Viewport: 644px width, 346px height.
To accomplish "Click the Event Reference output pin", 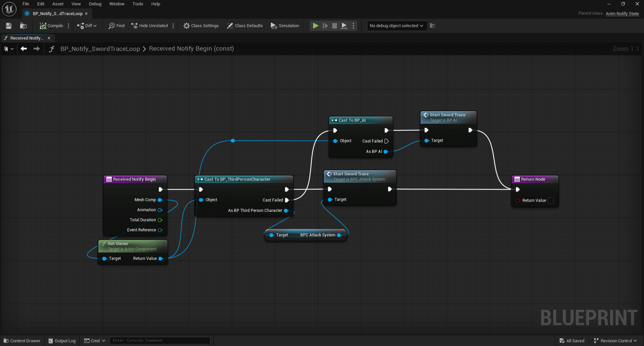I will pyautogui.click(x=160, y=230).
